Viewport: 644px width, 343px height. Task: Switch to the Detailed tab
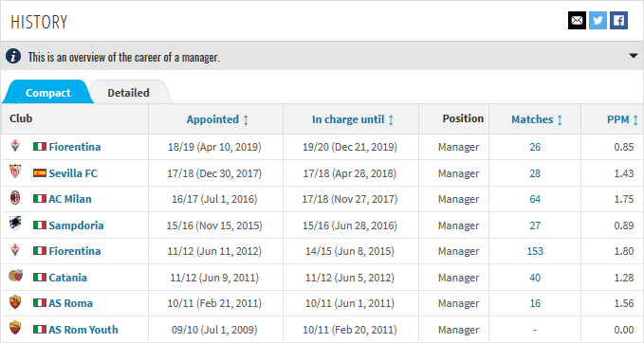coord(129,93)
